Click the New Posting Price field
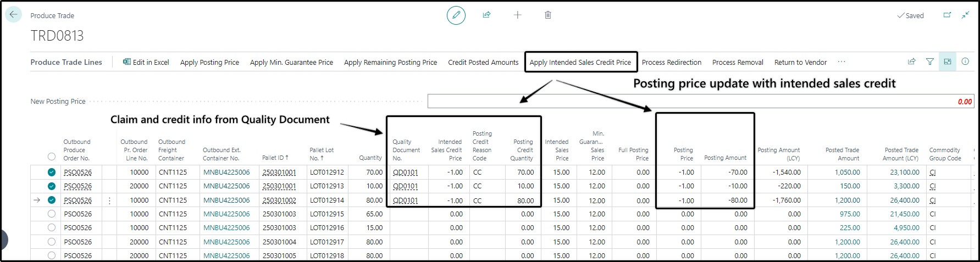This screenshot has height=262, width=980. pyautogui.click(x=701, y=101)
